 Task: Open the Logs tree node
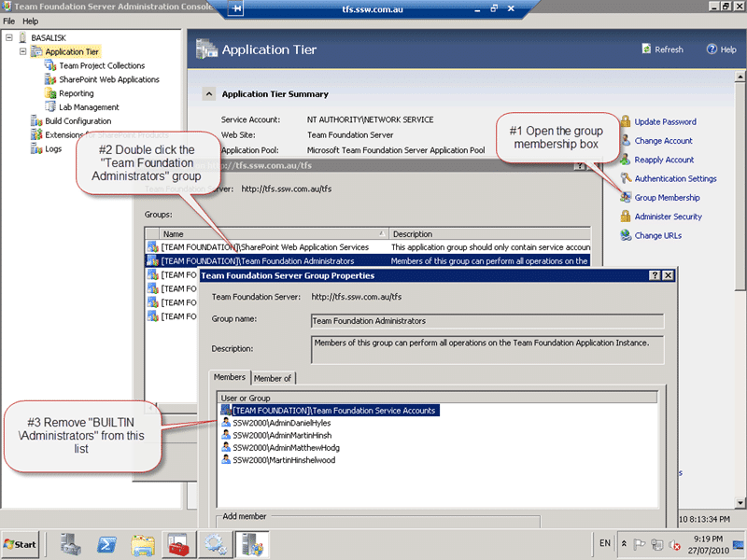(x=53, y=149)
